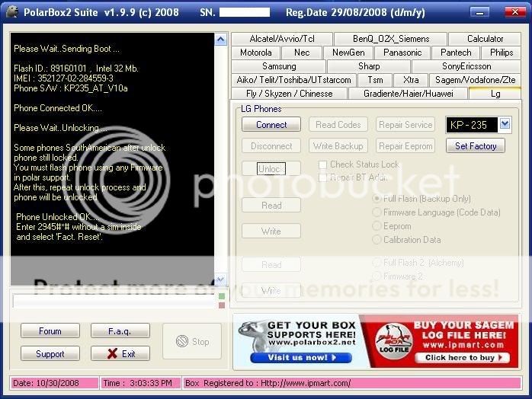The height and width of the screenshot is (399, 532).
Task: Select the Firmware 2 radio option
Action: [377, 276]
